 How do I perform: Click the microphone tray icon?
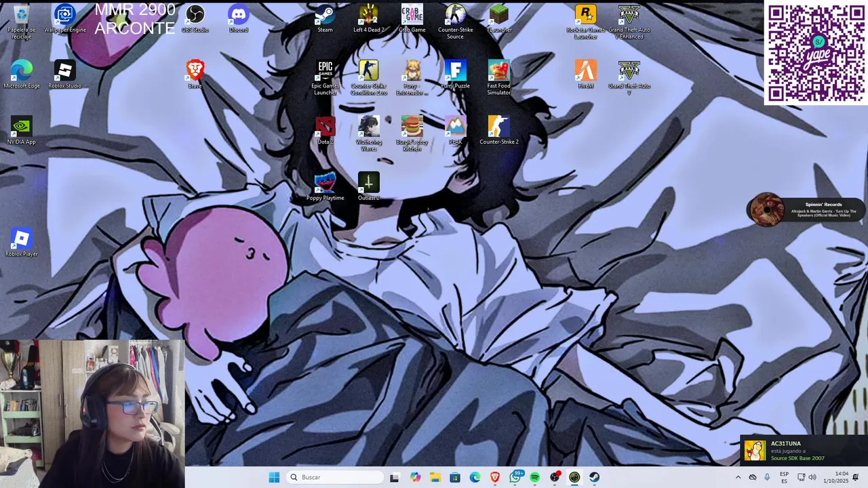click(x=767, y=477)
